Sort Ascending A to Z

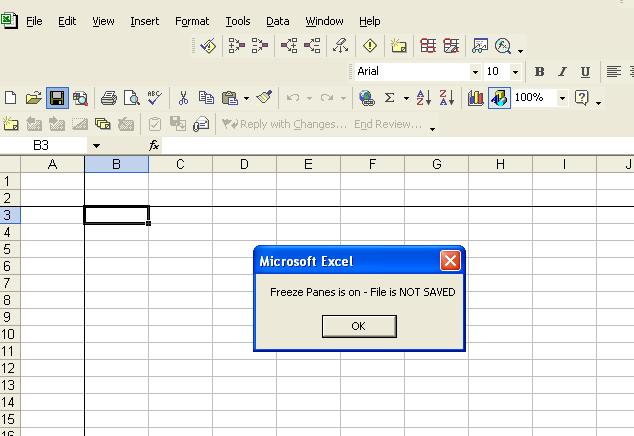423,98
